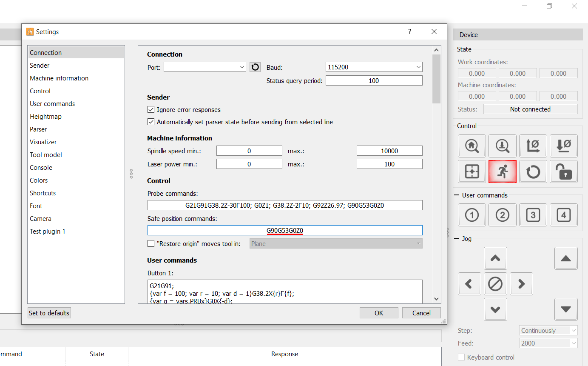
Task: Click the Home machine icon in Control
Action: pyautogui.click(x=472, y=146)
